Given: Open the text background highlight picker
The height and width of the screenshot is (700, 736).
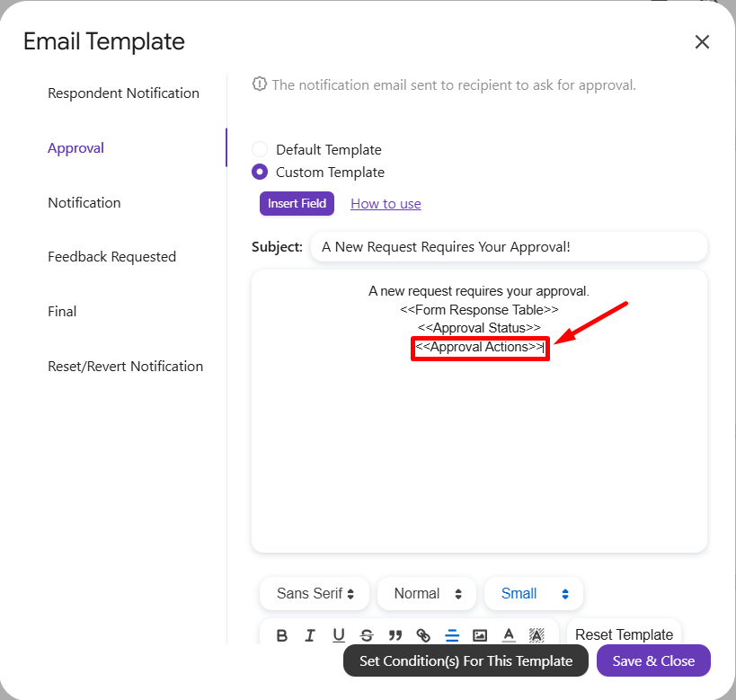Looking at the screenshot, I should pos(536,635).
